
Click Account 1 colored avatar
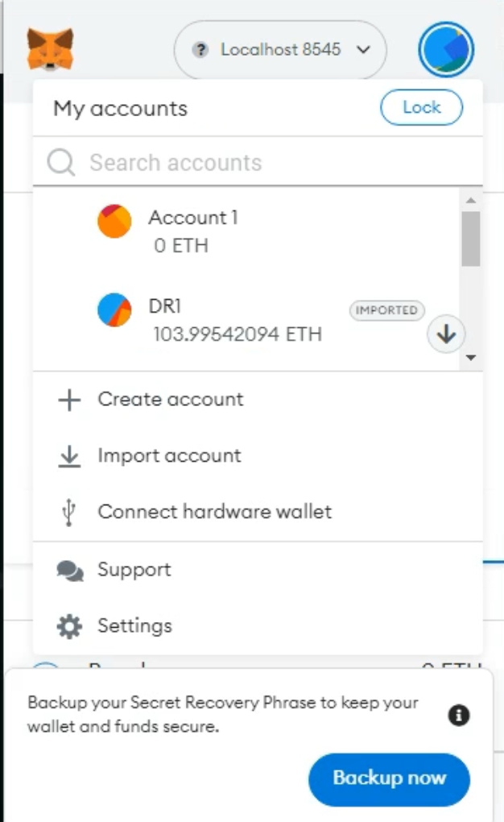[x=114, y=222]
